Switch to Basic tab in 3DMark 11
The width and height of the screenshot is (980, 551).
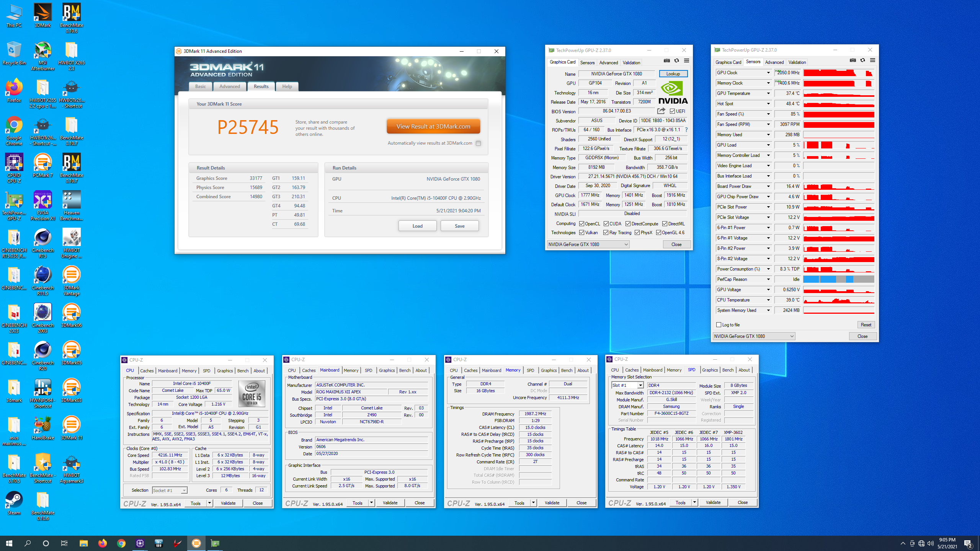[200, 86]
